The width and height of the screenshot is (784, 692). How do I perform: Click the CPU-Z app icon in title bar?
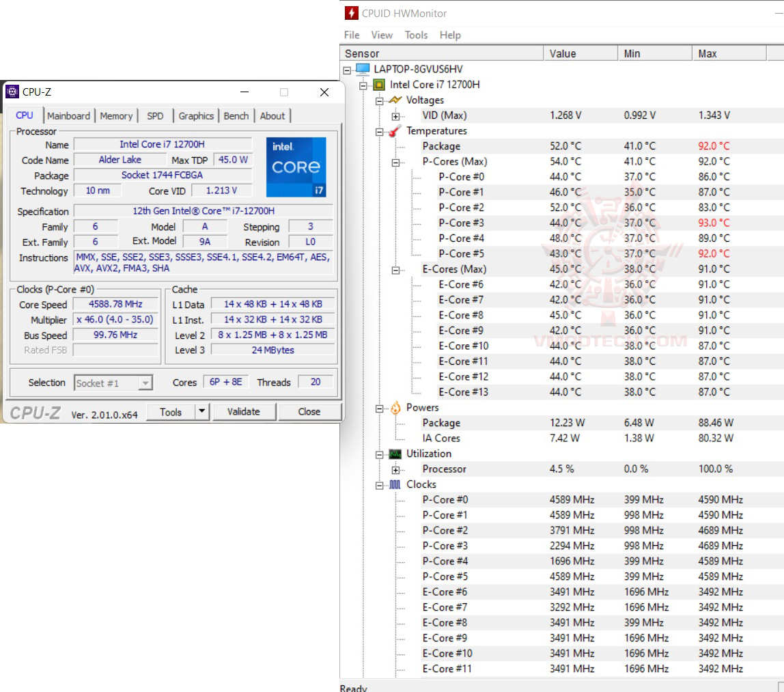click(x=12, y=92)
